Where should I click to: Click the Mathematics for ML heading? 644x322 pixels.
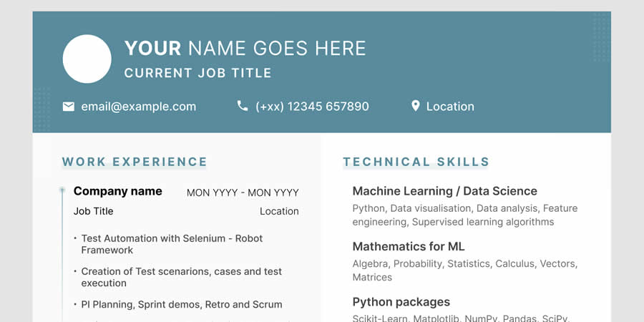(x=409, y=246)
